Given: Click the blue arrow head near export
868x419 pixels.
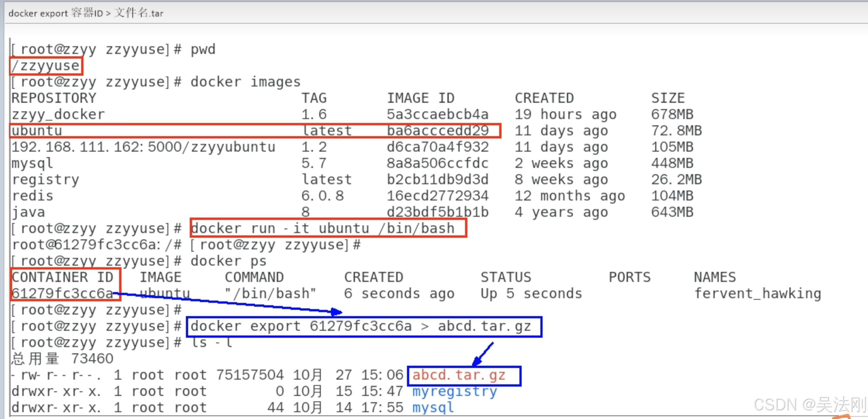Looking at the screenshot, I should [x=337, y=312].
